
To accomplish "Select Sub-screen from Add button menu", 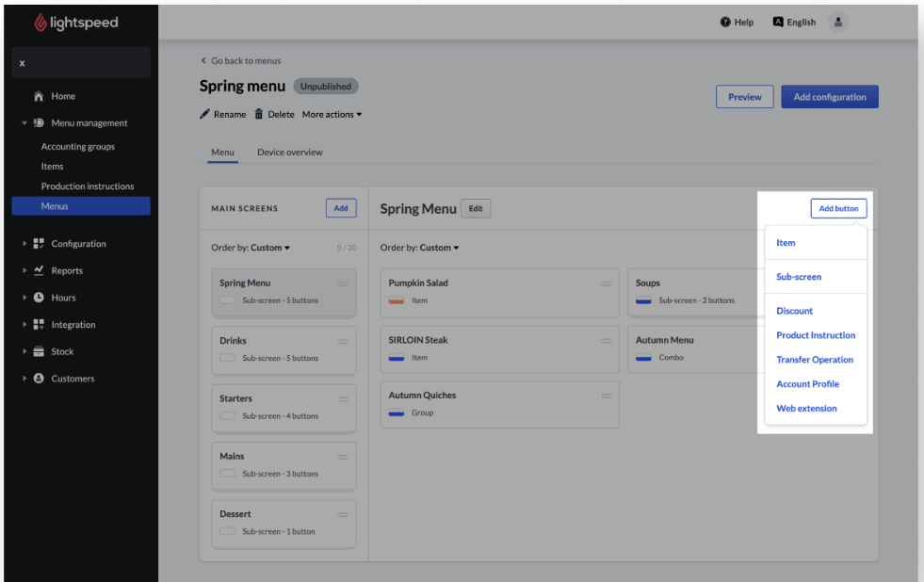I will [798, 277].
